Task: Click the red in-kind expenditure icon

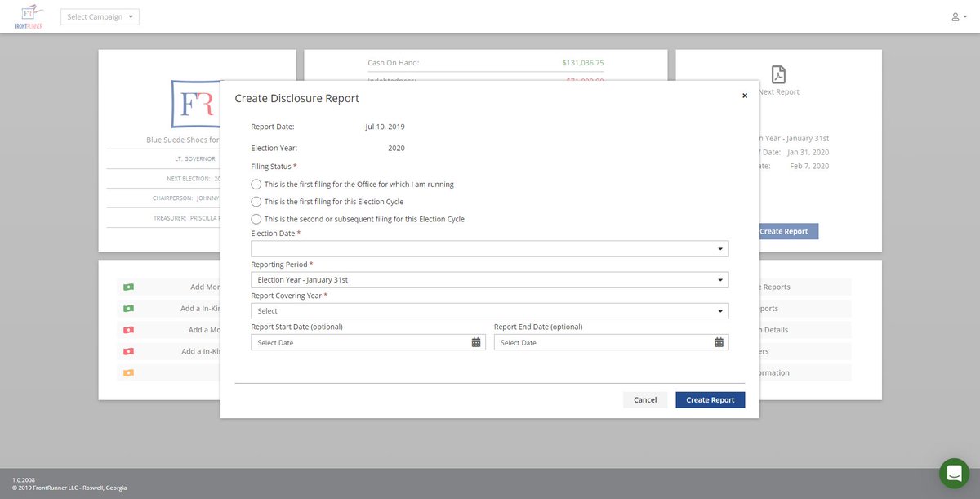Action: point(127,350)
